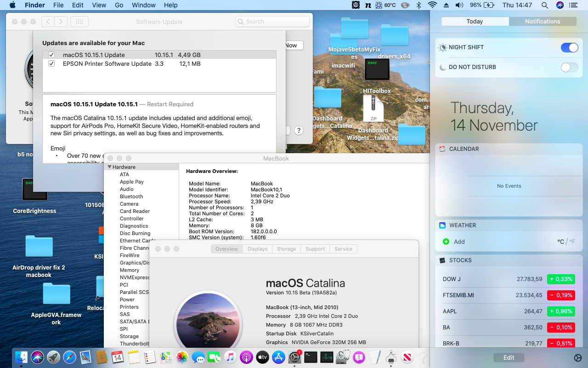The height and width of the screenshot is (368, 588).
Task: Open News app in the Dock
Action: click(407, 357)
